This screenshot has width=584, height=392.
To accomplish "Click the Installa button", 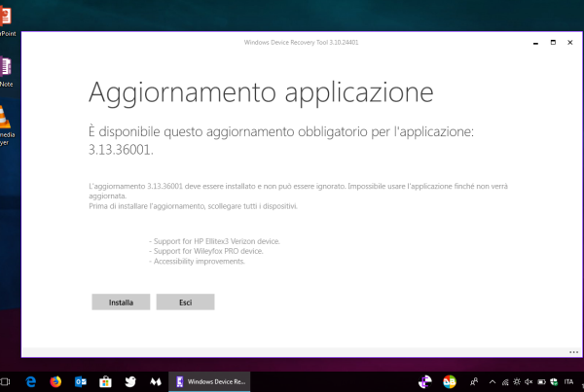I will tap(121, 302).
